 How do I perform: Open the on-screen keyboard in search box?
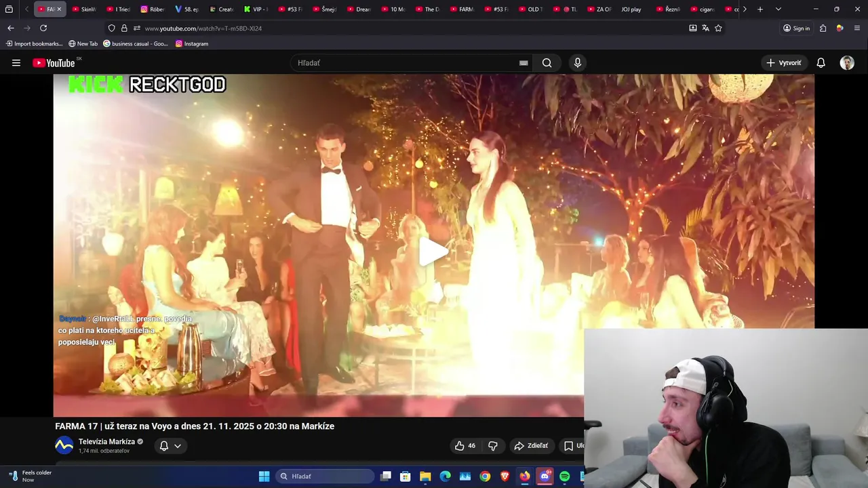pyautogui.click(x=524, y=63)
